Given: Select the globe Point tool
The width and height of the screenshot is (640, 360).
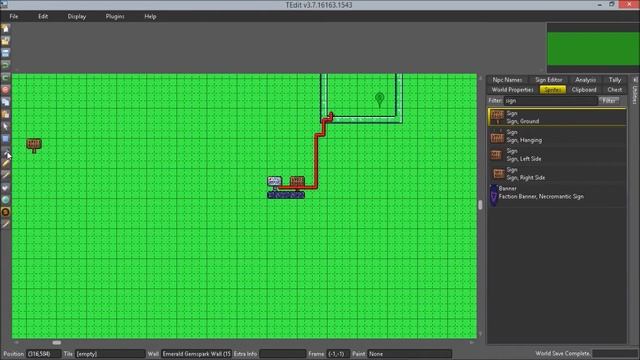Looking at the screenshot, I should [x=6, y=200].
